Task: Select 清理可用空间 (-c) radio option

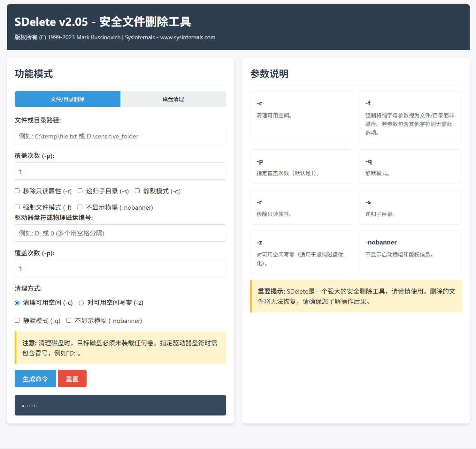Action: click(x=17, y=303)
